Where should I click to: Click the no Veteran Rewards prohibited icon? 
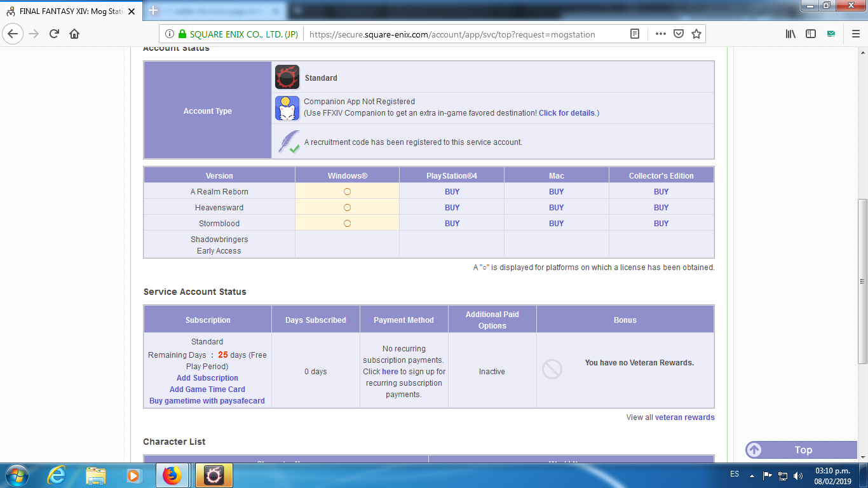click(x=552, y=369)
